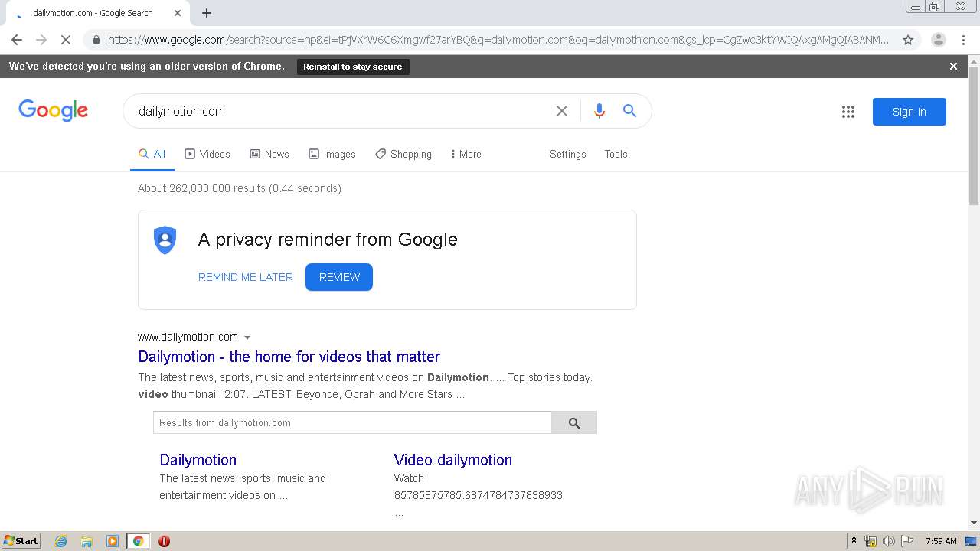Click the 7:59 AM taskbar clock
980x551 pixels.
[941, 541]
